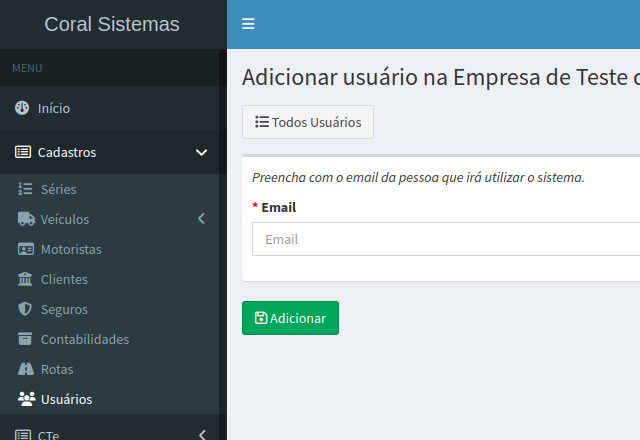Click the Todos Usuários button
640x440 pixels.
click(308, 122)
